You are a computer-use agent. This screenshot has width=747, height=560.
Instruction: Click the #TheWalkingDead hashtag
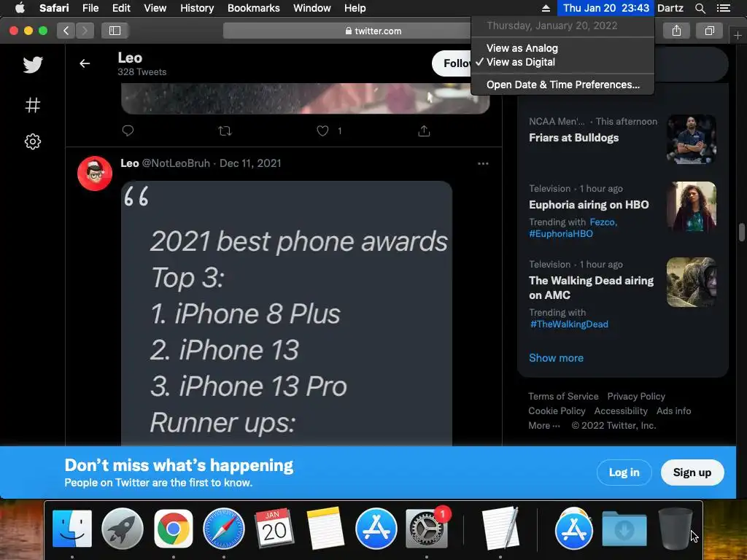click(x=569, y=324)
